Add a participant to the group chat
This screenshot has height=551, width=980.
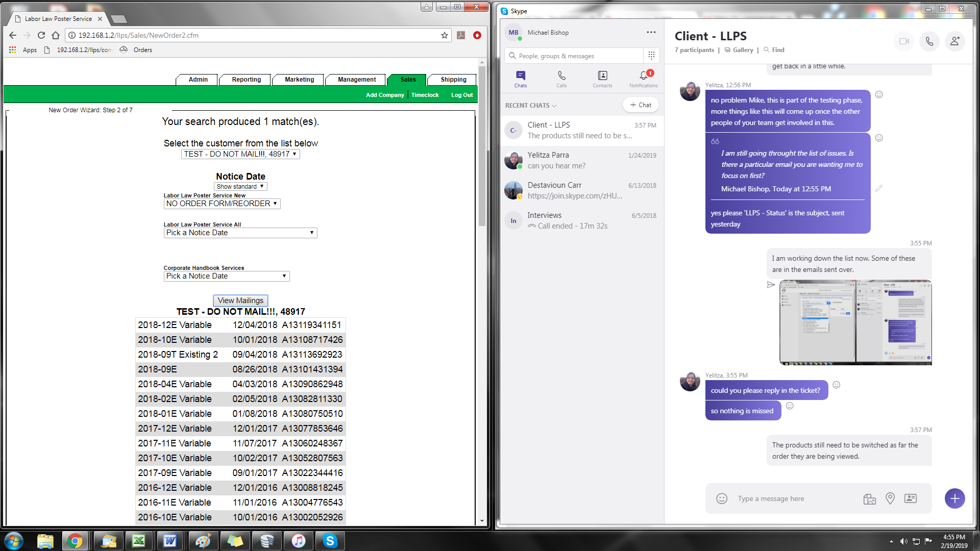tap(954, 41)
